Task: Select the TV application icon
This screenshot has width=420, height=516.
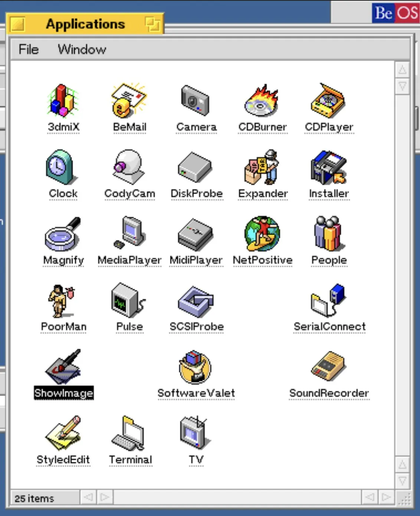Action: (195, 433)
